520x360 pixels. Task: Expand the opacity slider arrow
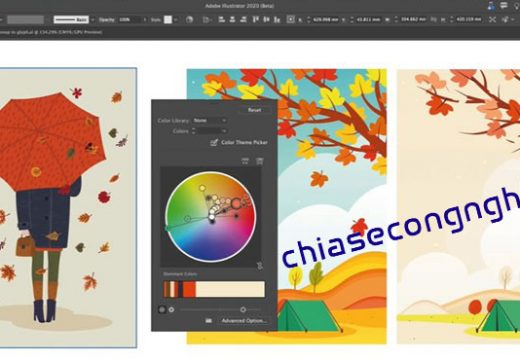(x=144, y=20)
